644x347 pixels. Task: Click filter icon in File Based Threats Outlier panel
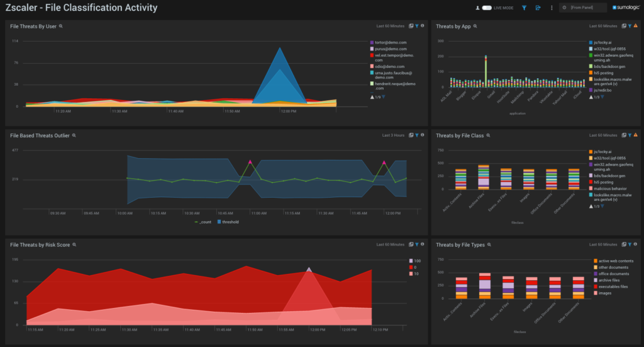417,135
